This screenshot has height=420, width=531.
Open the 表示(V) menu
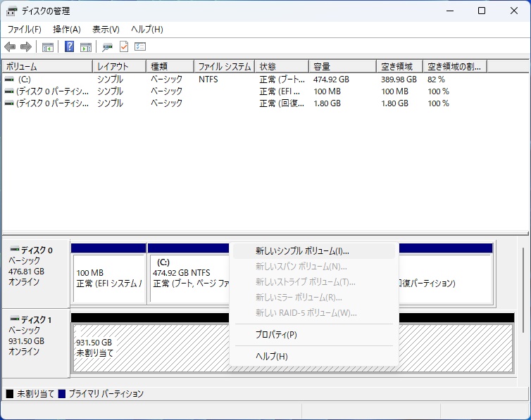pos(106,30)
